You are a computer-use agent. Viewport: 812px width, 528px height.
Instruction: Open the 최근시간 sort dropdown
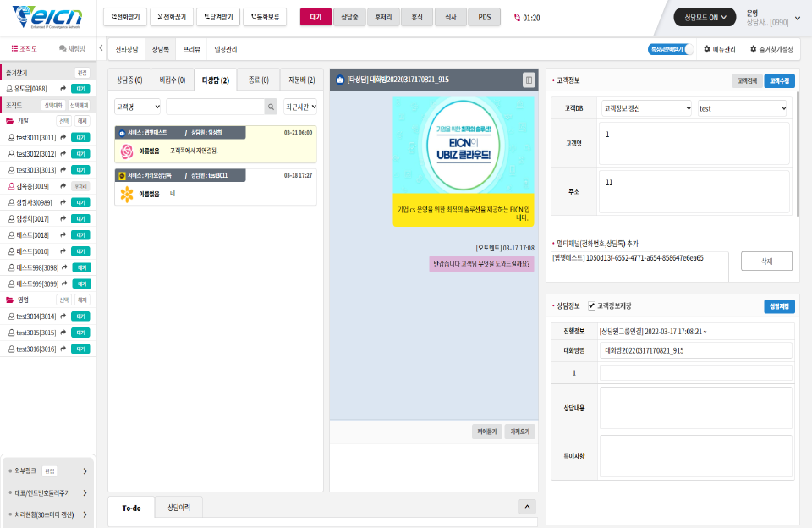tap(300, 107)
